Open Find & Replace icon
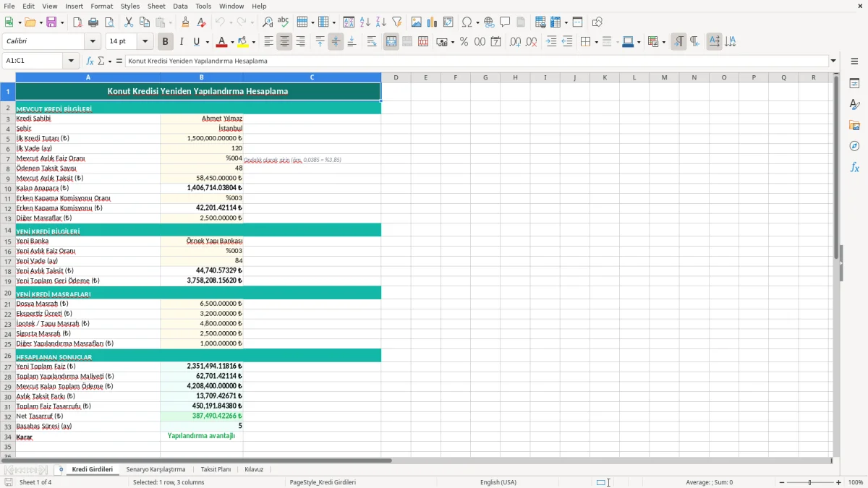 tap(268, 22)
